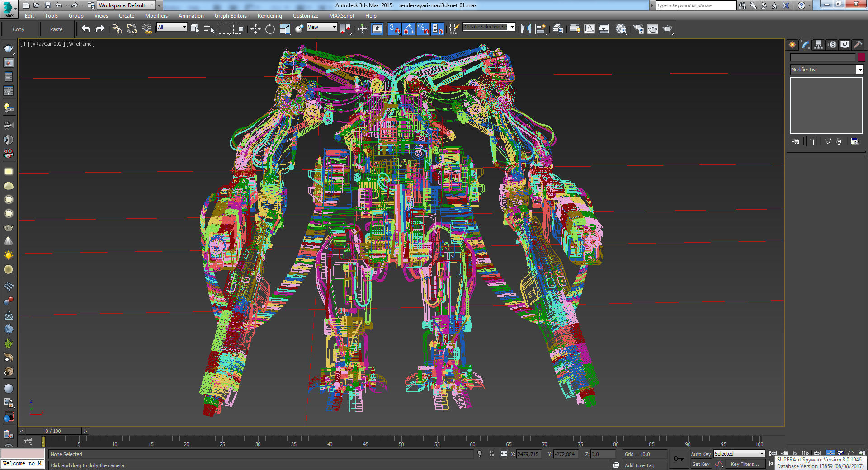Screen dimensions: 868x470
Task: Click the object color swatch
Action: (x=861, y=57)
